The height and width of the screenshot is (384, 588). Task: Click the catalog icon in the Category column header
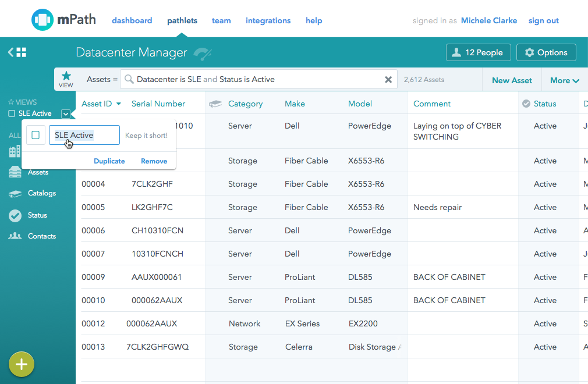215,104
